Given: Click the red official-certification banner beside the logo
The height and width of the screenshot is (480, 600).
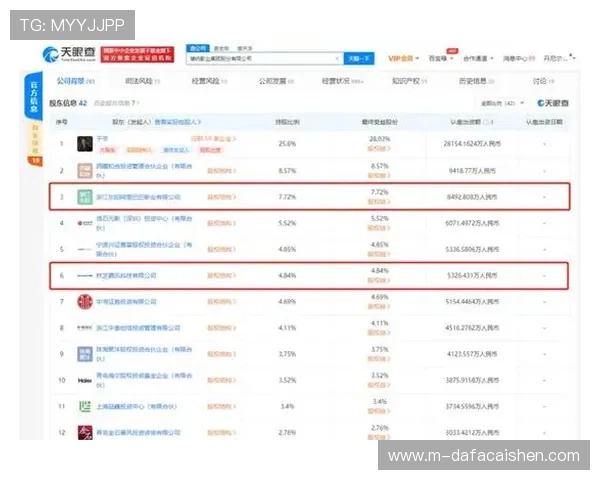Looking at the screenshot, I should tap(137, 54).
